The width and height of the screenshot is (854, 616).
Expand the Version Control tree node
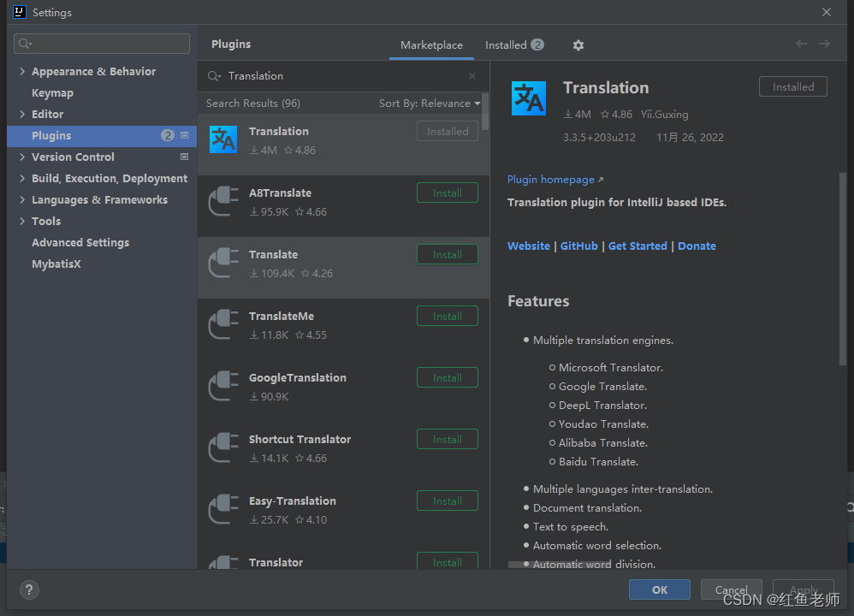(22, 157)
